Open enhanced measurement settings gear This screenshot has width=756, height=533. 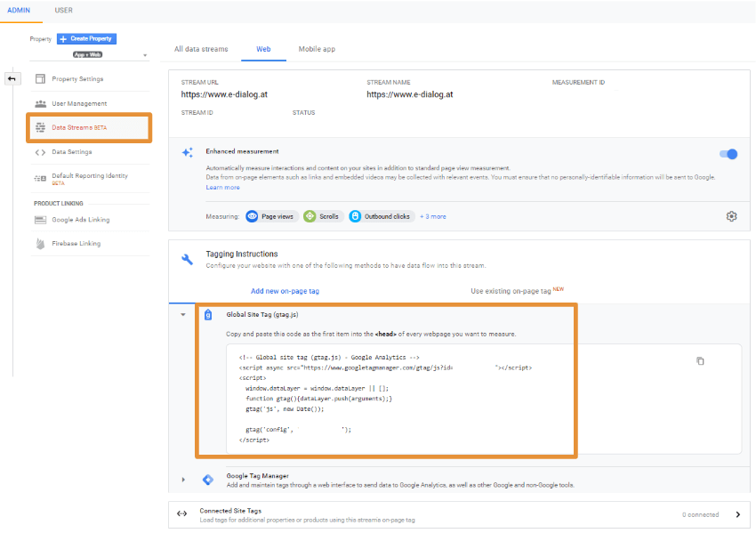[731, 216]
